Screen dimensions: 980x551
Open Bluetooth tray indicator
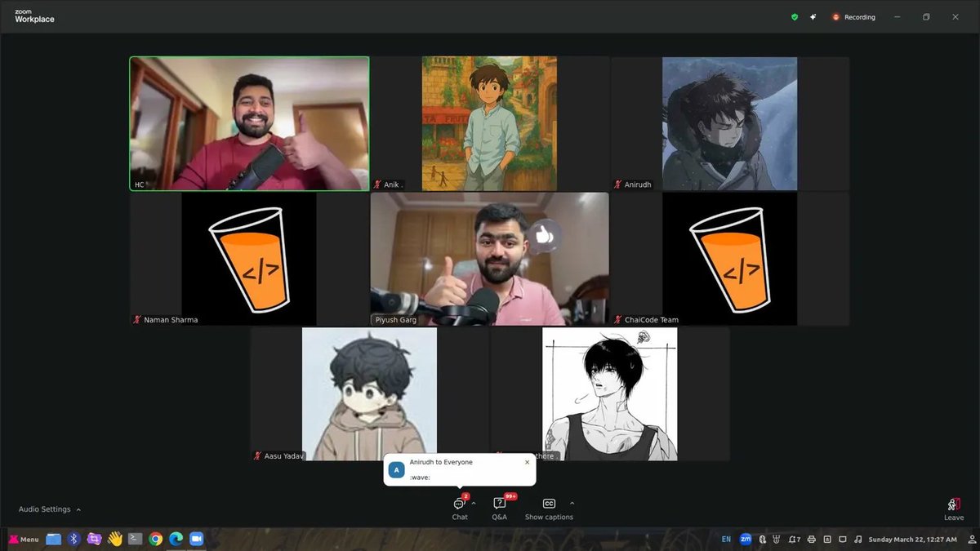(762, 540)
